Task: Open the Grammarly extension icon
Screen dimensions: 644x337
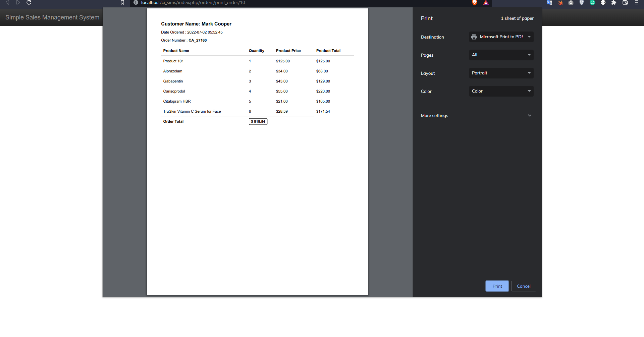Action: click(592, 2)
